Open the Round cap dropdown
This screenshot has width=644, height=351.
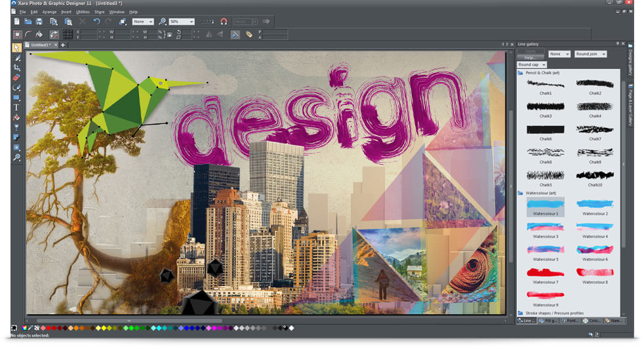click(x=531, y=65)
